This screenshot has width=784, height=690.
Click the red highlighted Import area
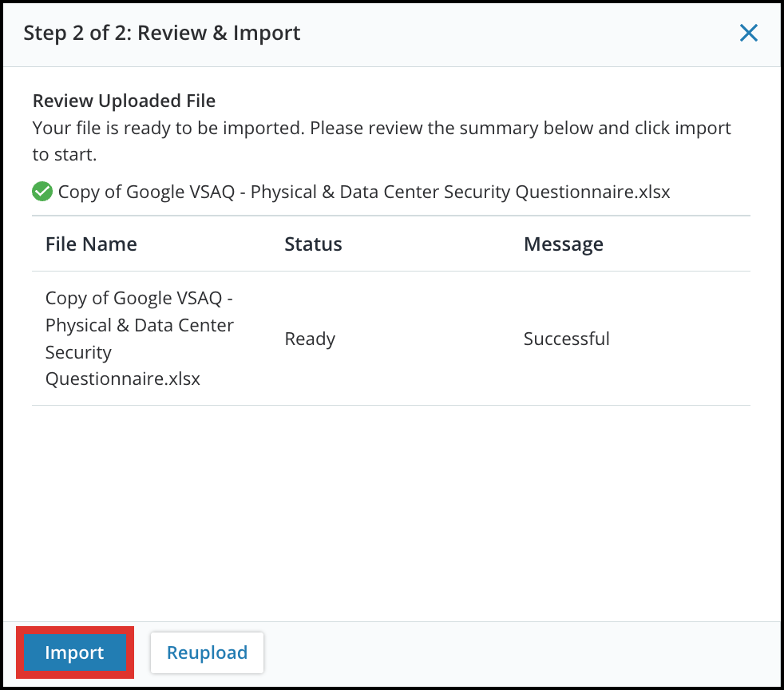point(73,652)
